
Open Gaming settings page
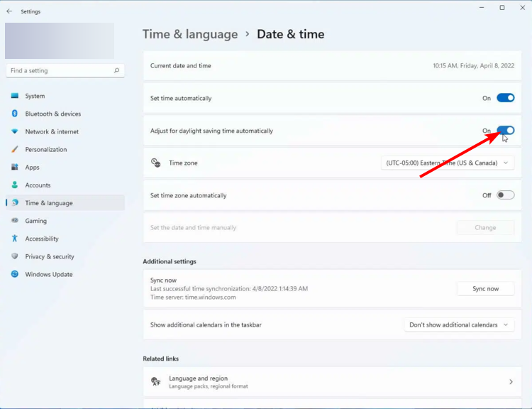coord(65,220)
